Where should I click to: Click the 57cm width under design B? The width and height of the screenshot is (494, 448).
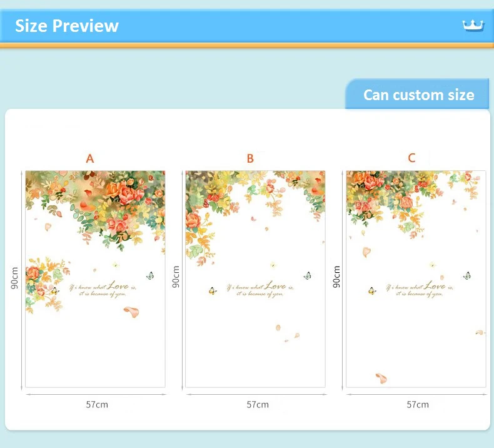tap(258, 404)
